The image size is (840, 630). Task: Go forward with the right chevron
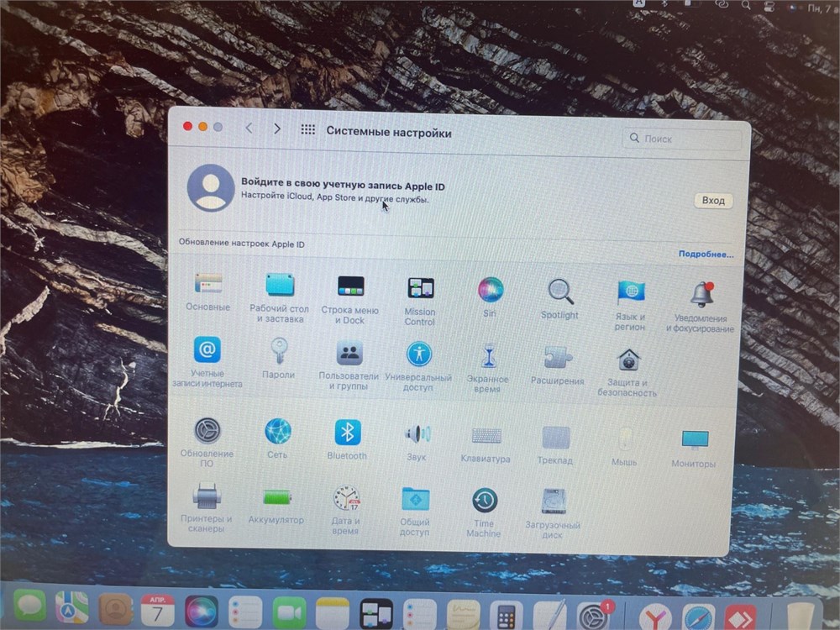click(277, 129)
